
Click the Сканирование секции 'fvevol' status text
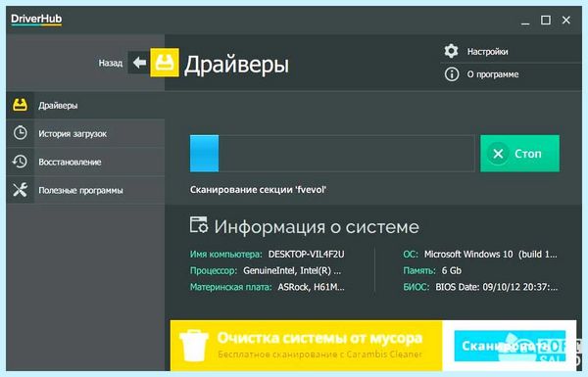pyautogui.click(x=258, y=190)
